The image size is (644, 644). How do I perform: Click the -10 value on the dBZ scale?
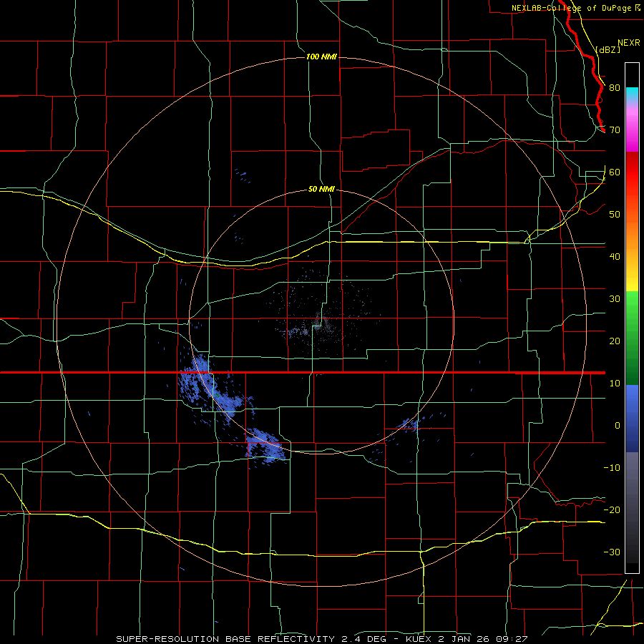click(x=612, y=468)
